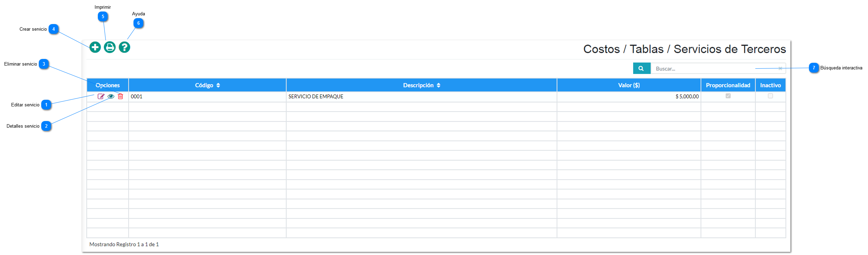The width and height of the screenshot is (868, 255).
Task: Click the Costos / Tablas / Servicios de Terceros title
Action: 685,49
